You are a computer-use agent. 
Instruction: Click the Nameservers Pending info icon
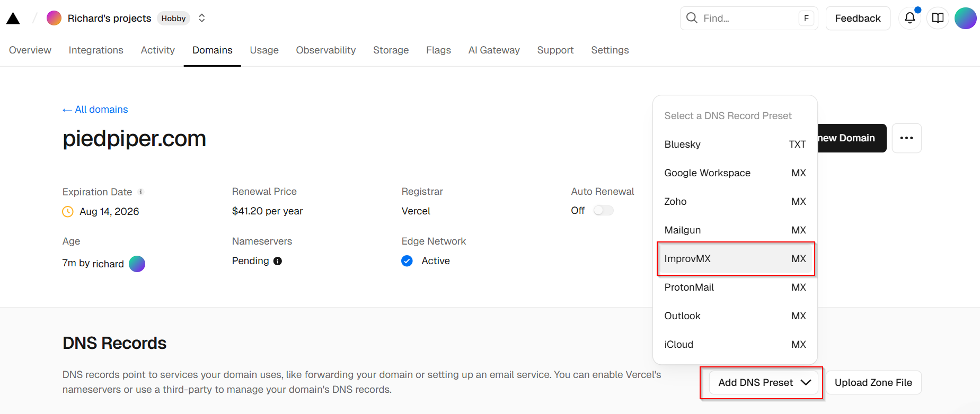point(278,261)
